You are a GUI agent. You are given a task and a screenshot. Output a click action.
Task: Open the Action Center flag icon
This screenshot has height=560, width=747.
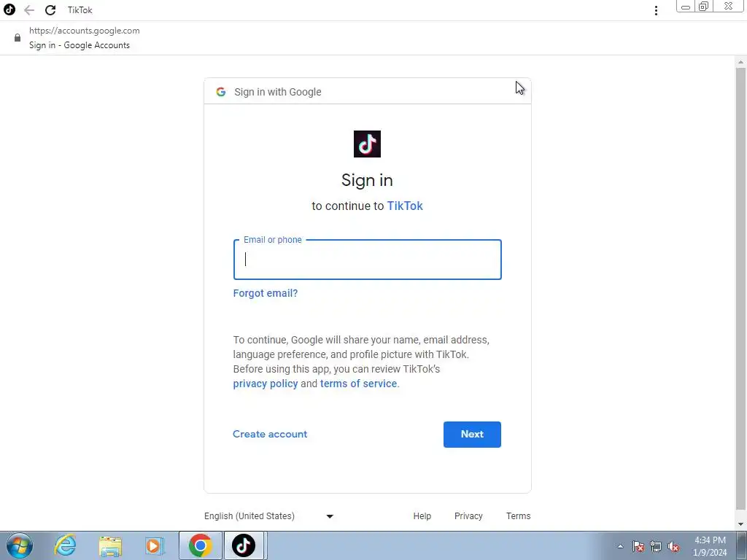point(638,547)
